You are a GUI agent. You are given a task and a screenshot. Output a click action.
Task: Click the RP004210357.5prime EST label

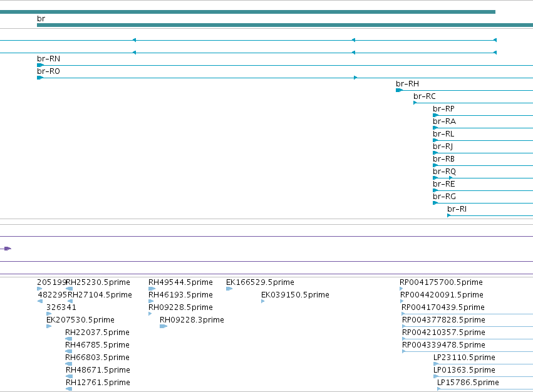443,333
